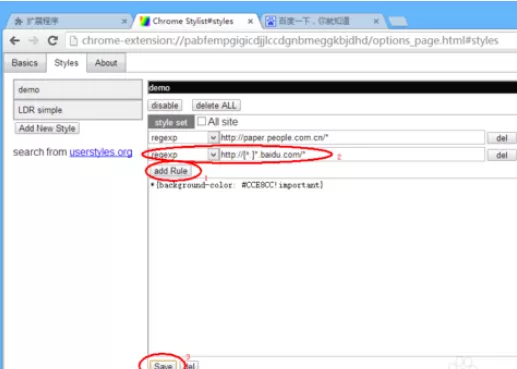Delete the paper.people.com.cn rule
The image size is (517, 369).
point(502,138)
